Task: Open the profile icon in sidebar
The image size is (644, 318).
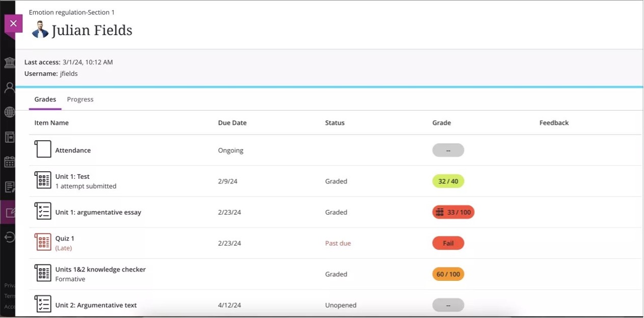Action: click(9, 88)
